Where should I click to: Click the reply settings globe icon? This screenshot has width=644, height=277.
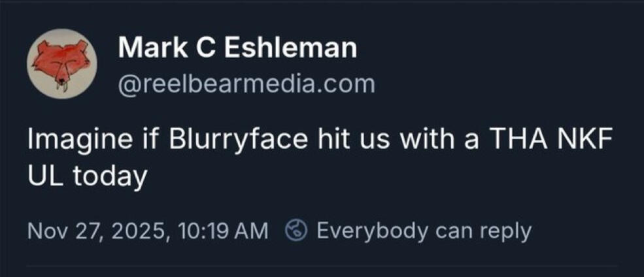297,231
